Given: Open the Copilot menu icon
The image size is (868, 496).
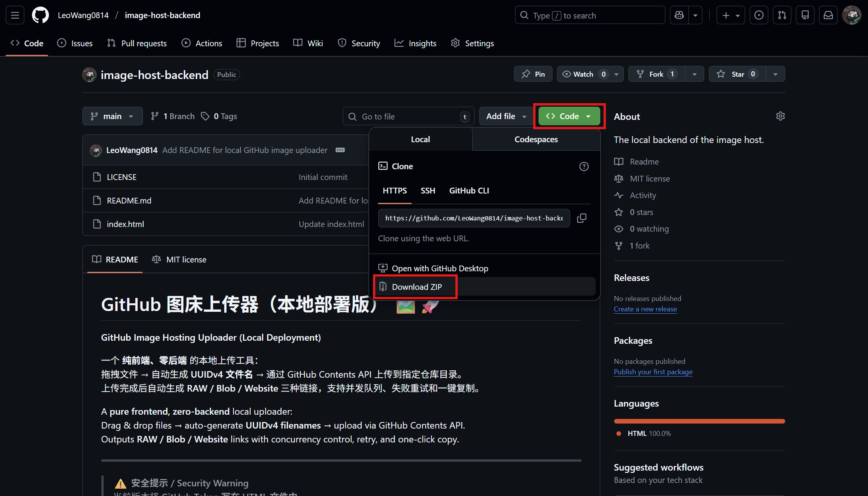Looking at the screenshot, I should [x=678, y=15].
